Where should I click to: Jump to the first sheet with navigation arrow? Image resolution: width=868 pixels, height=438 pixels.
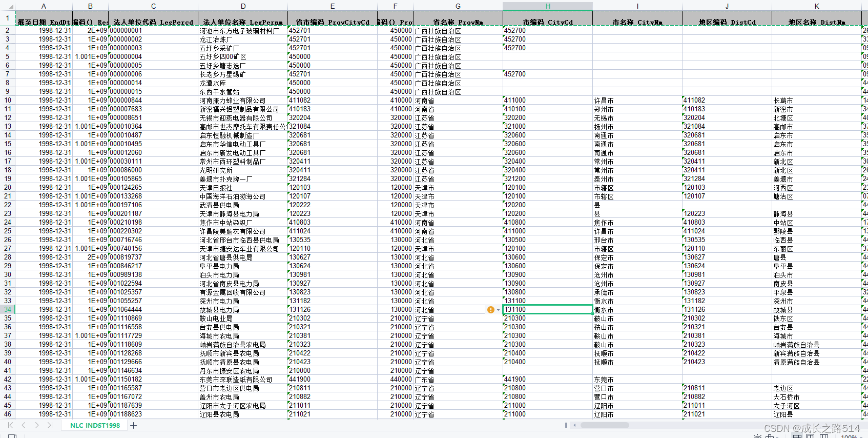click(10, 425)
